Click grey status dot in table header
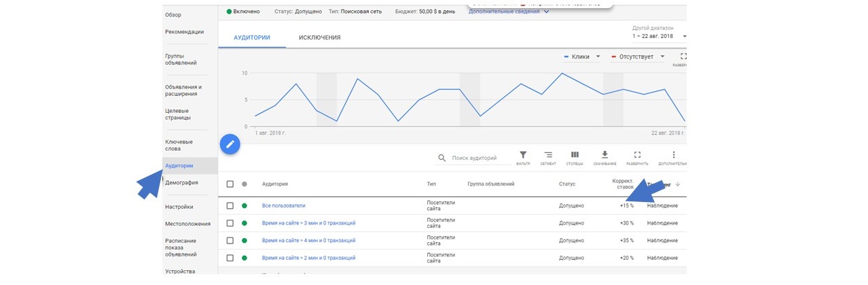This screenshot has height=285, width=868. [245, 184]
